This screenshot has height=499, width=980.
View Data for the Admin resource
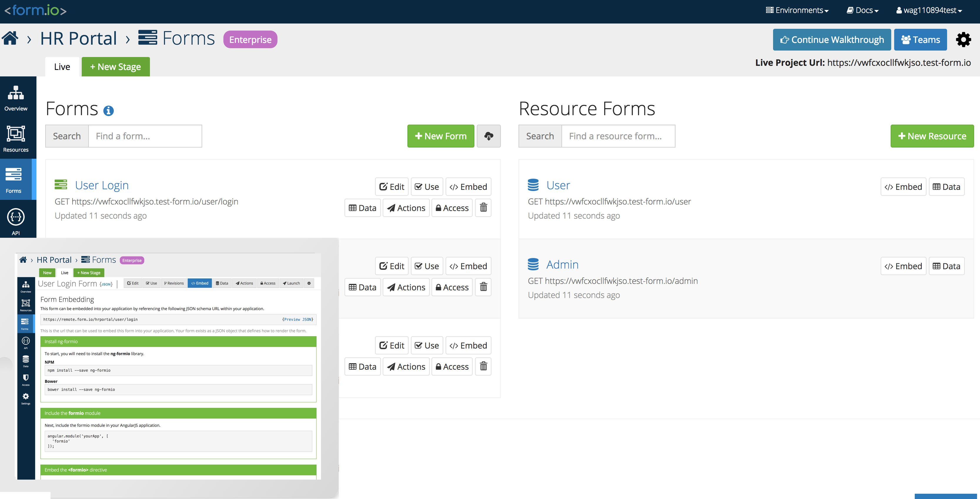point(946,266)
